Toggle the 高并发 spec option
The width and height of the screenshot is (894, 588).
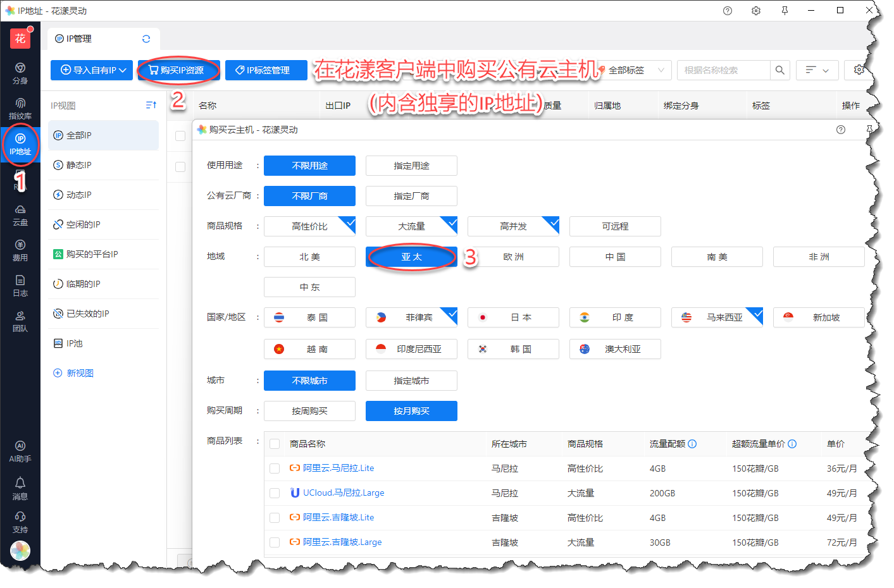[x=513, y=226]
